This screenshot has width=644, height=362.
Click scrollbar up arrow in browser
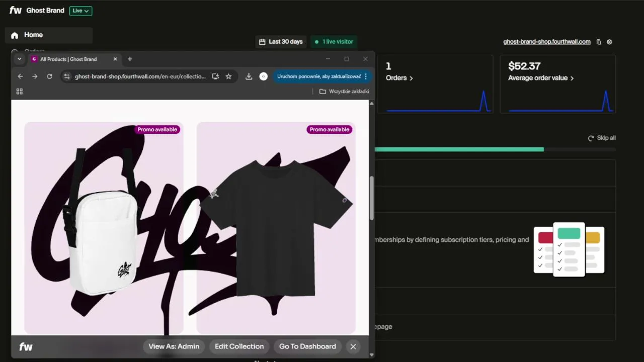(372, 103)
